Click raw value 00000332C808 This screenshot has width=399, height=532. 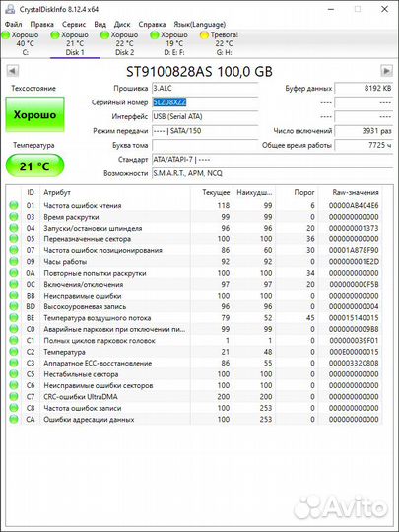coord(354,363)
